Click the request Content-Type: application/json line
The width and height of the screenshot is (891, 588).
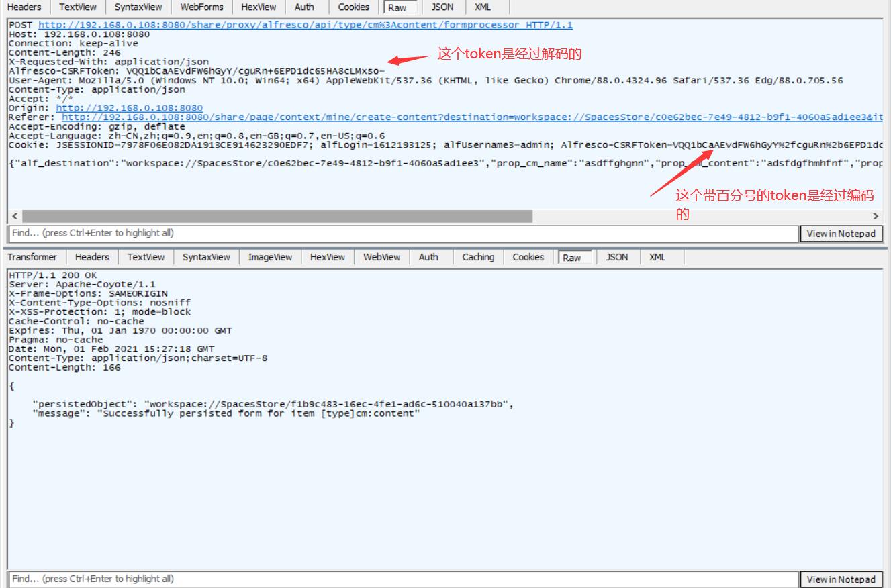coord(97,89)
